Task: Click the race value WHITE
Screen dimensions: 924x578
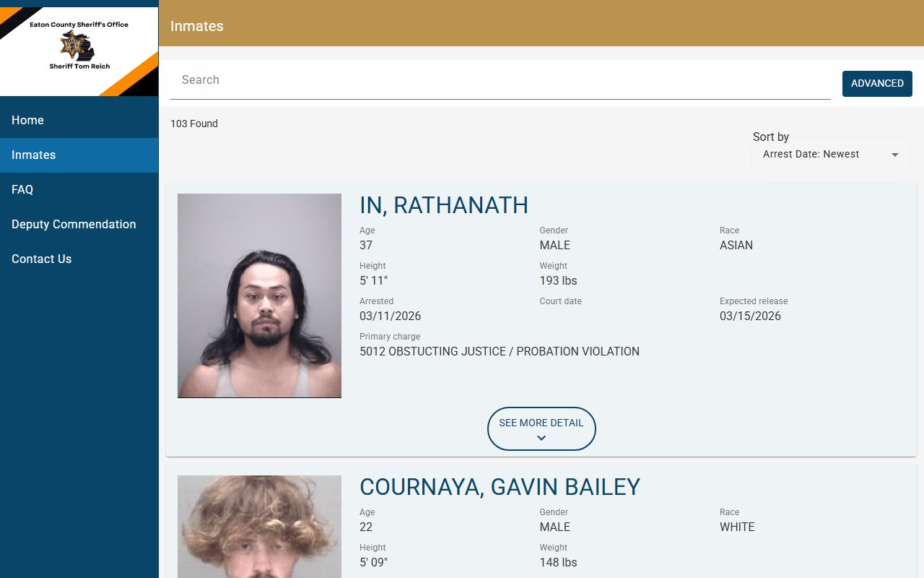Action: (737, 527)
